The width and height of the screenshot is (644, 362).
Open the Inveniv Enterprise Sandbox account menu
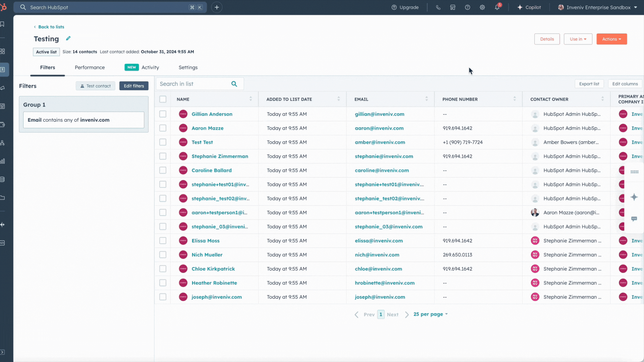pyautogui.click(x=597, y=7)
